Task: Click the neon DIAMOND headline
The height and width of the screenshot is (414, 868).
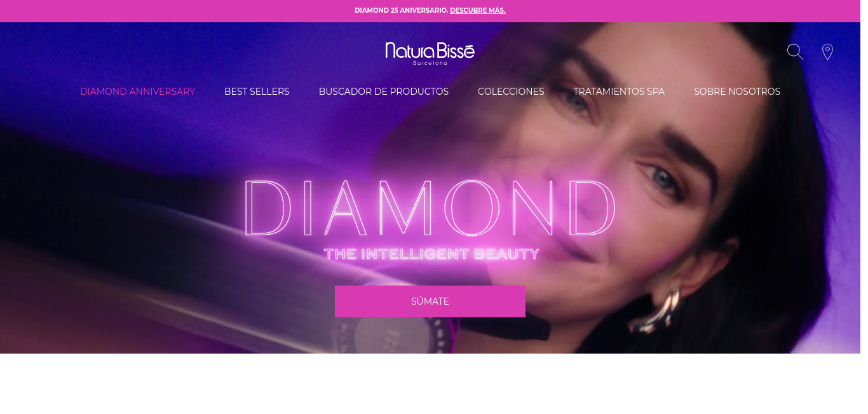Action: point(430,209)
